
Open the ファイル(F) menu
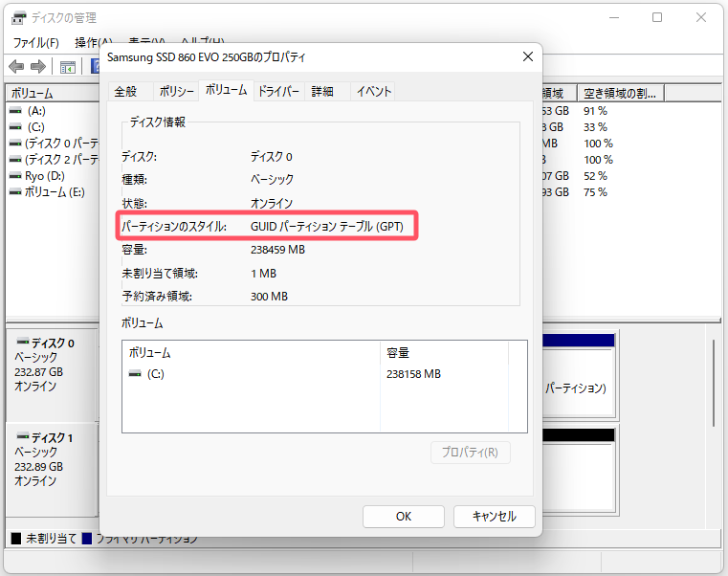[35, 43]
